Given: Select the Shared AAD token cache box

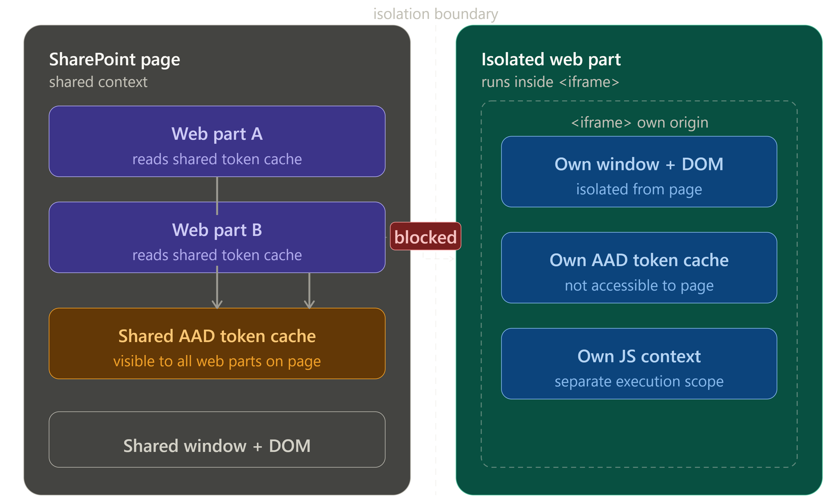Looking at the screenshot, I should tap(217, 343).
